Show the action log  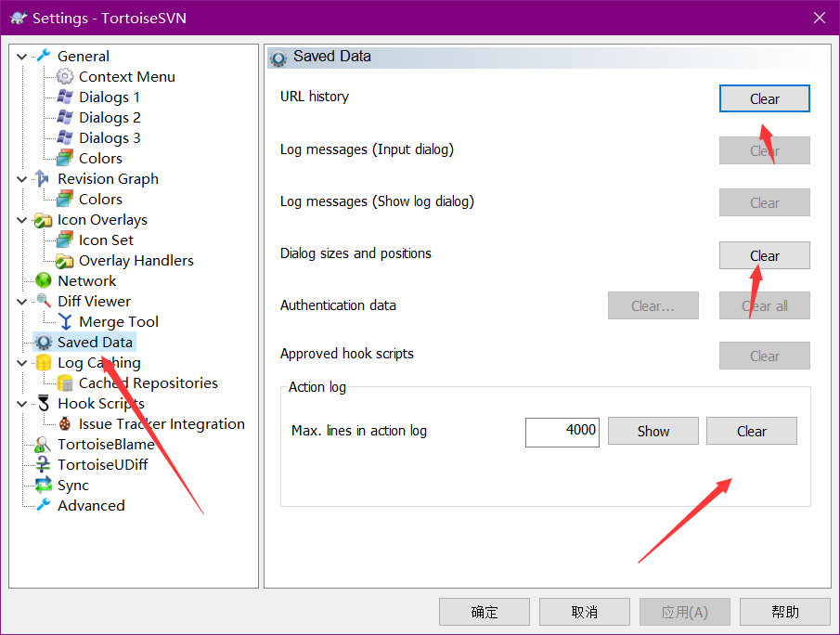[653, 431]
